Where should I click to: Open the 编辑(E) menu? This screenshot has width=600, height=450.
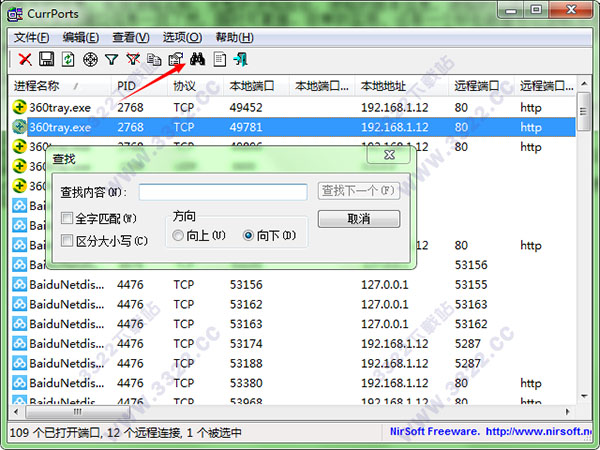(81, 38)
